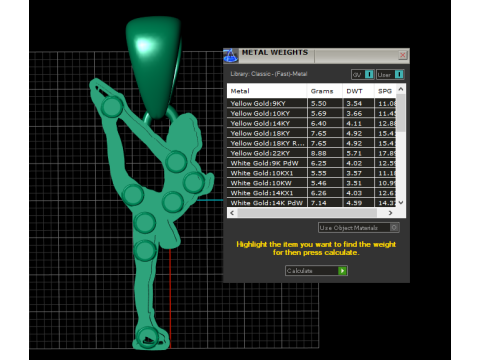The width and height of the screenshot is (480, 360).
Task: Click the 6.26 grams value
Action: coord(319,193)
